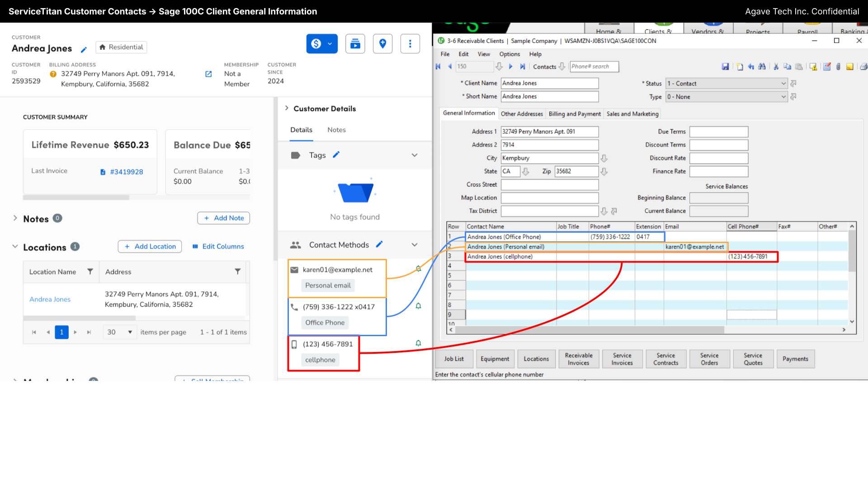
Task: Click the pencil icon next to Tags
Action: (336, 155)
